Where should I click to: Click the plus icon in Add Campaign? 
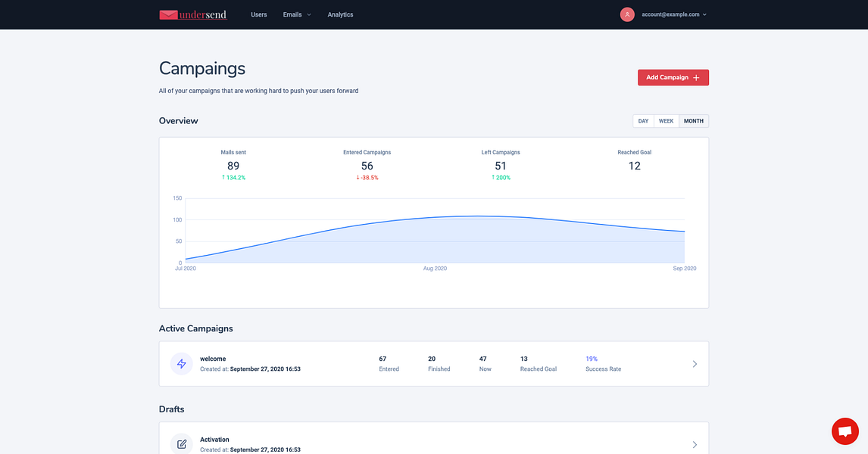[x=696, y=77]
